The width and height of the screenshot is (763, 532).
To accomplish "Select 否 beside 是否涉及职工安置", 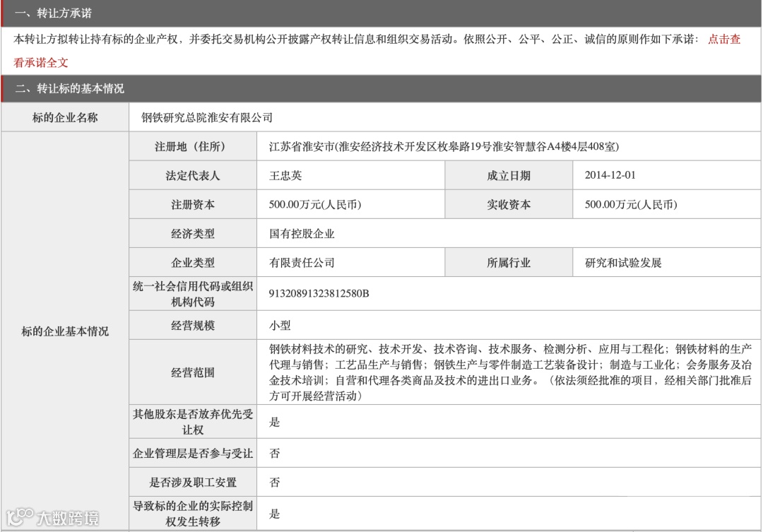I will pyautogui.click(x=274, y=483).
